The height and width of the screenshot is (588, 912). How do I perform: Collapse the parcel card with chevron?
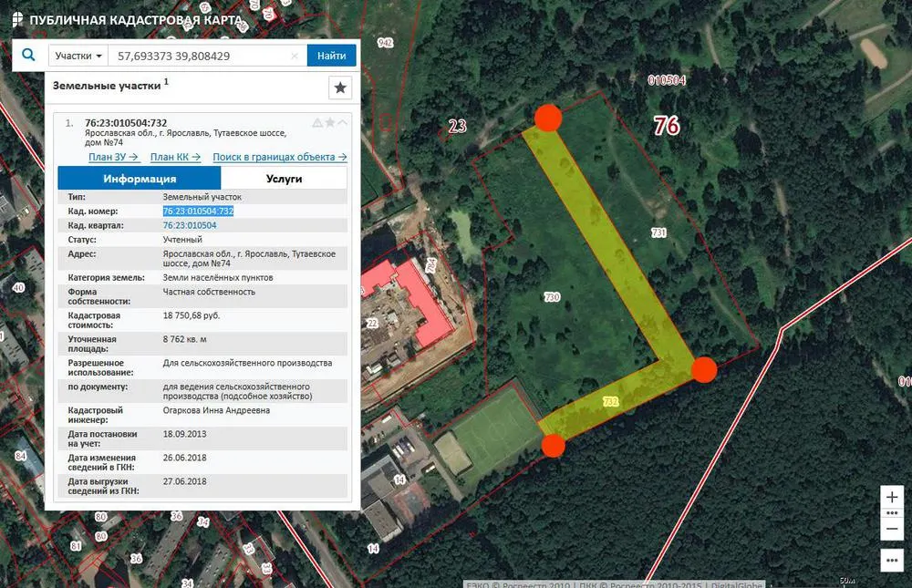[x=343, y=123]
